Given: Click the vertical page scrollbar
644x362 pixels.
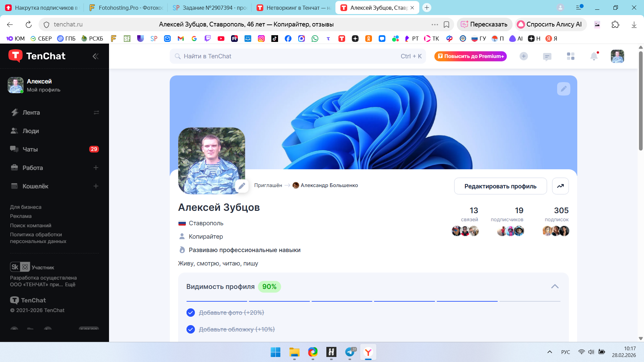Looking at the screenshot, I should coord(641,101).
